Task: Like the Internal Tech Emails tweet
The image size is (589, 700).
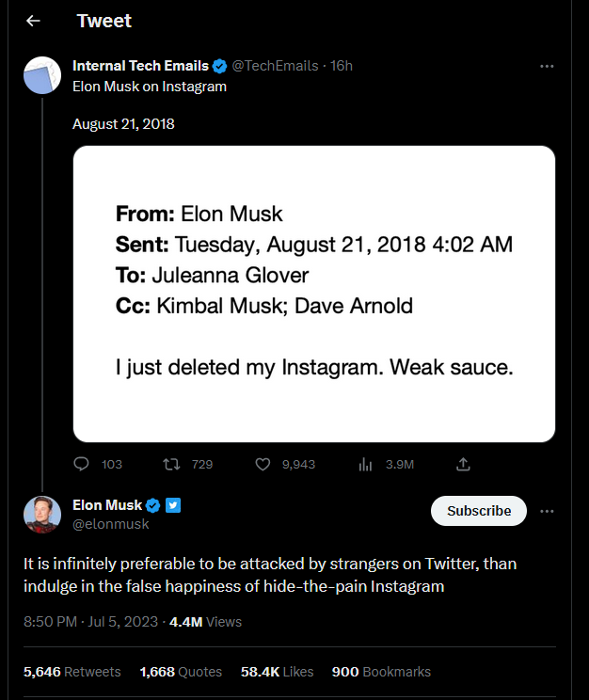Action: pos(263,464)
